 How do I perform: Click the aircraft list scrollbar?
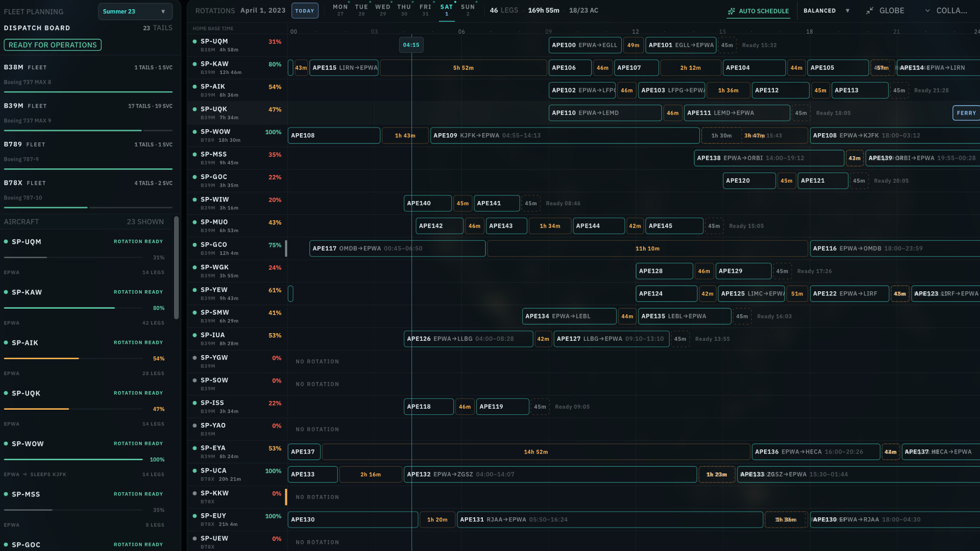(177, 268)
